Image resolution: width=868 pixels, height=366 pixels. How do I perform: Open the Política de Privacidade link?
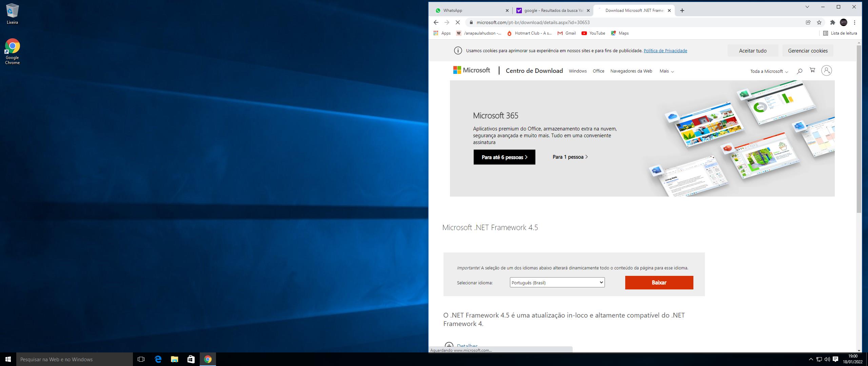665,50
